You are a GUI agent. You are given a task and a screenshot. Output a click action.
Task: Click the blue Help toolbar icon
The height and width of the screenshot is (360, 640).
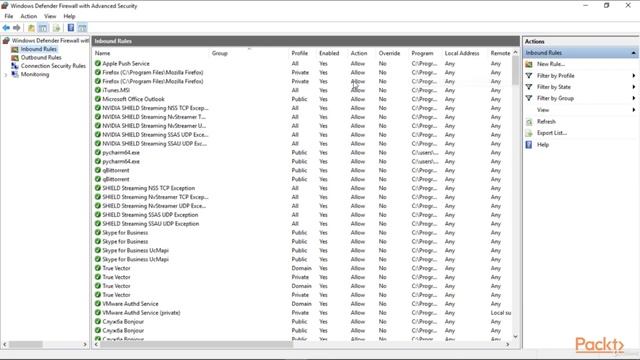(x=71, y=28)
